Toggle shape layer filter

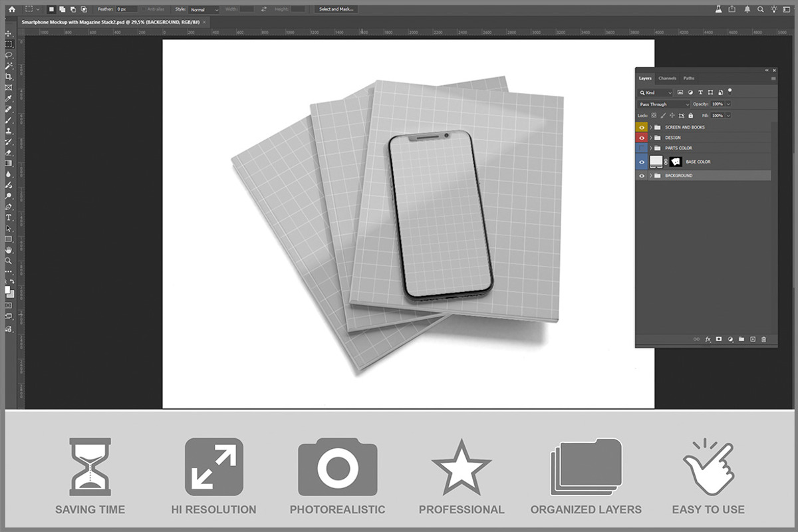pos(710,92)
